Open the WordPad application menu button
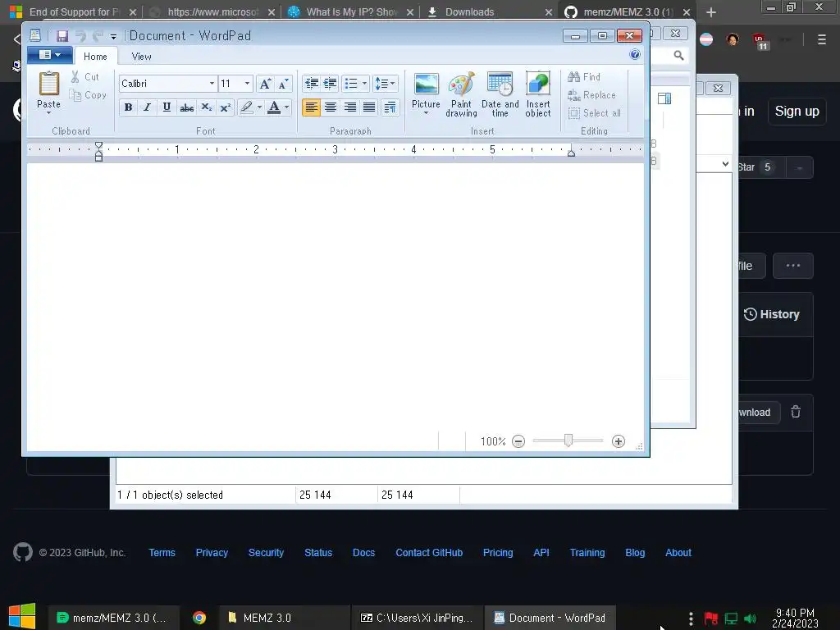Viewport: 840px width, 630px height. pyautogui.click(x=49, y=55)
